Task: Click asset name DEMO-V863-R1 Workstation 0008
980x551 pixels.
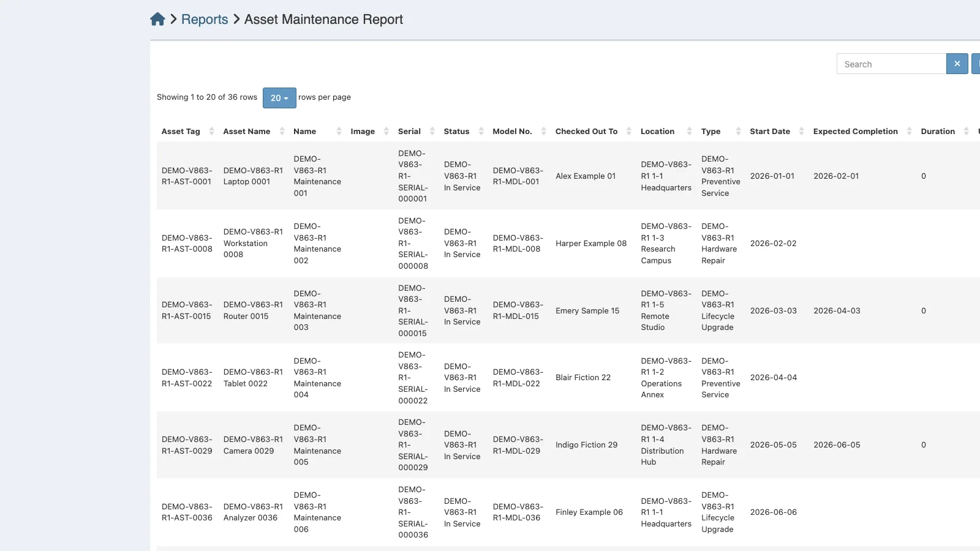Action: click(253, 244)
